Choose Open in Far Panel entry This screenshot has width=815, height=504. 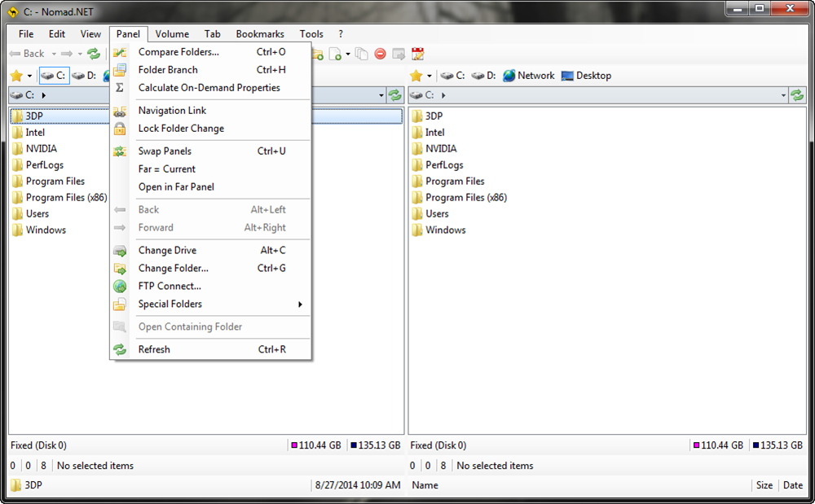210,186
